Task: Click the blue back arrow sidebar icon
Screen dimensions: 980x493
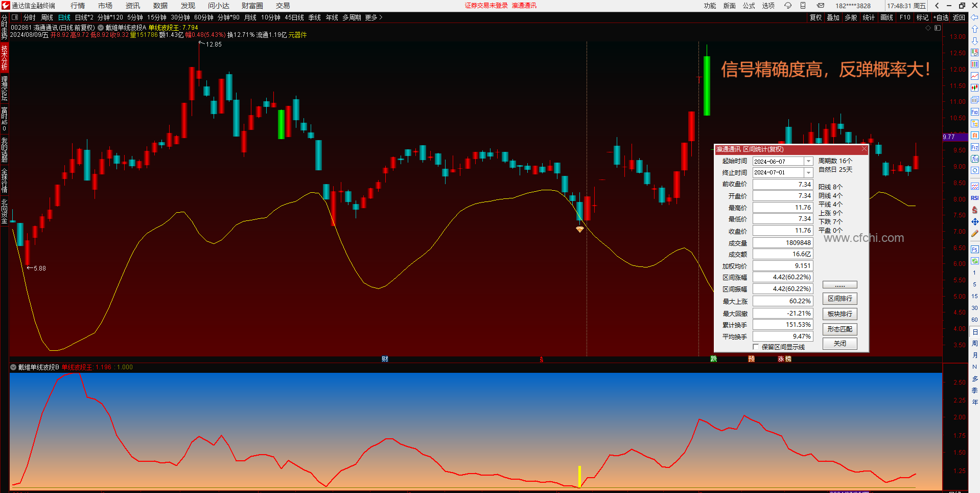Action: click(x=974, y=17)
